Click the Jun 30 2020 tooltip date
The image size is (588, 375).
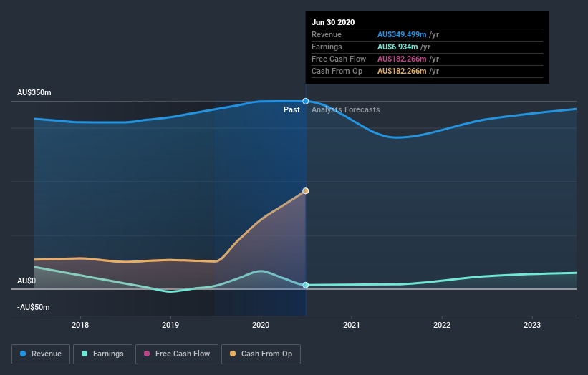tap(333, 22)
